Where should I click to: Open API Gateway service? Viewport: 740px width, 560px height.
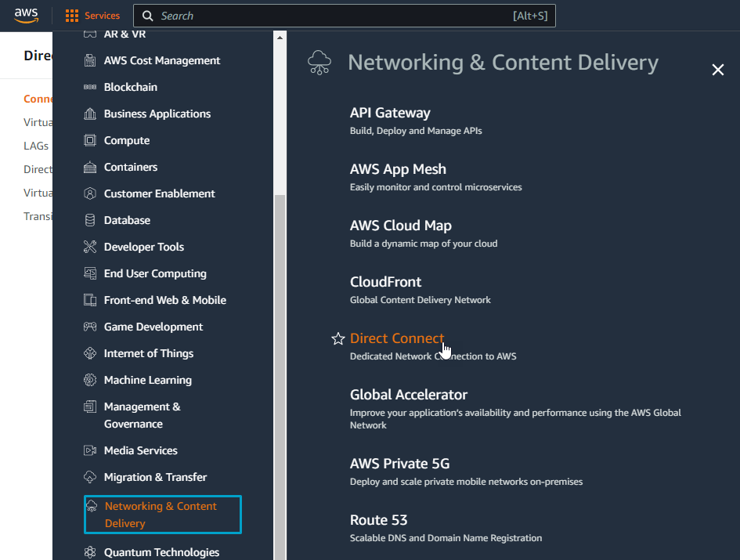pos(390,113)
